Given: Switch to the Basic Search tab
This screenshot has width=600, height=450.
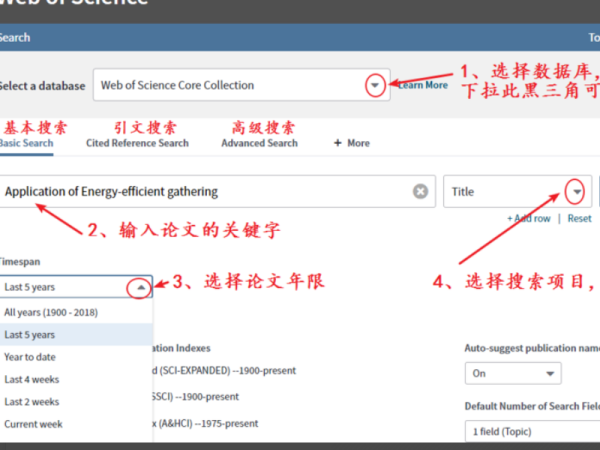Looking at the screenshot, I should [26, 143].
